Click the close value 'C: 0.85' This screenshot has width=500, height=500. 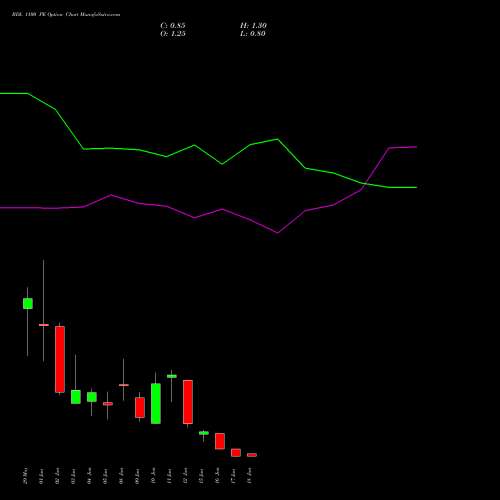coord(173,26)
